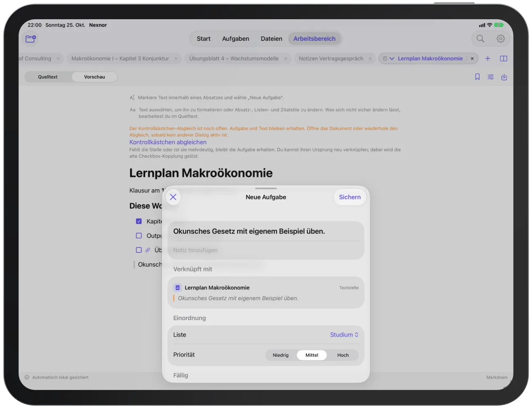Set priority to Mittel
532x408 pixels.
(312, 355)
